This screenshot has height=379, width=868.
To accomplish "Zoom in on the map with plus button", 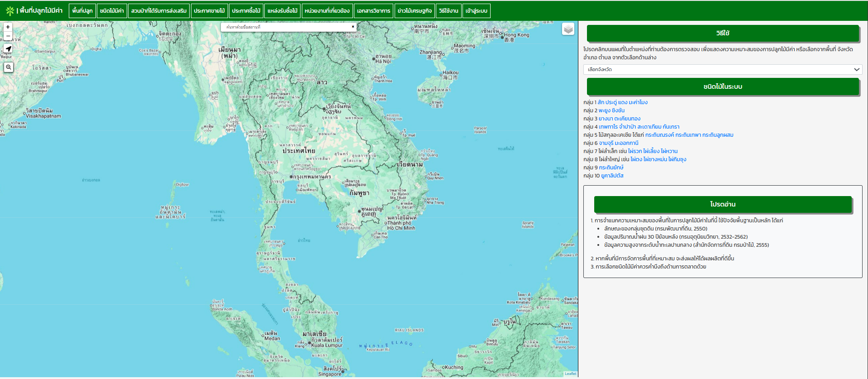I will point(8,27).
